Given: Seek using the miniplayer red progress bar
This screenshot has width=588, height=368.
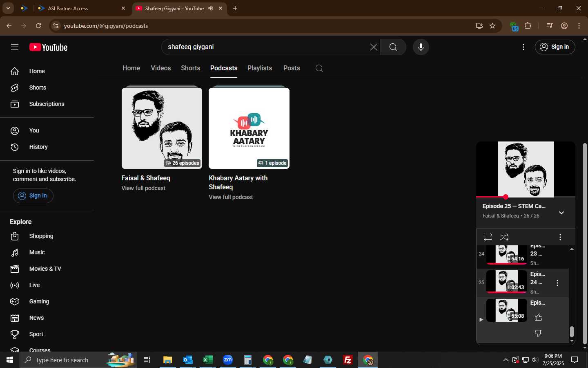Looking at the screenshot, I should coord(526,197).
